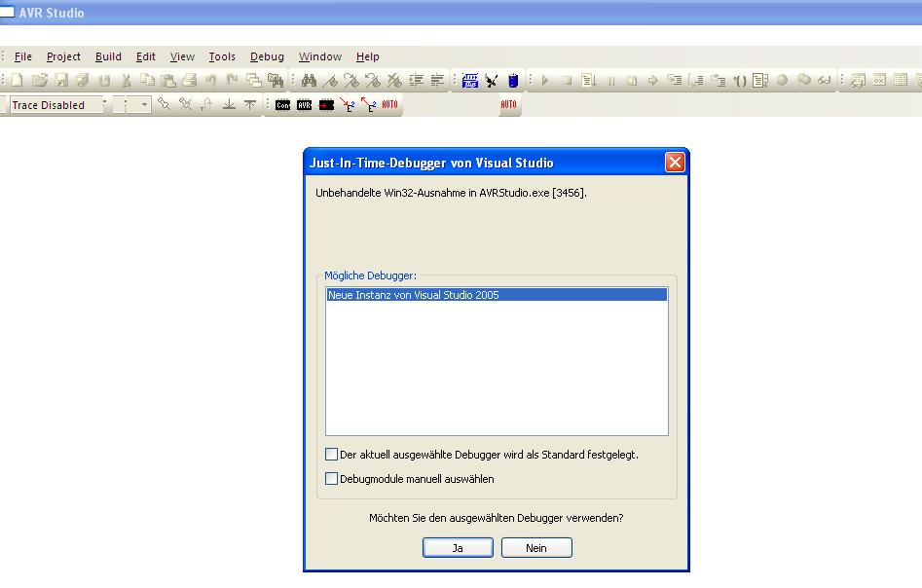Click the 'Mögliche Debugger:' label
The height and width of the screenshot is (588, 922).
[x=370, y=276]
